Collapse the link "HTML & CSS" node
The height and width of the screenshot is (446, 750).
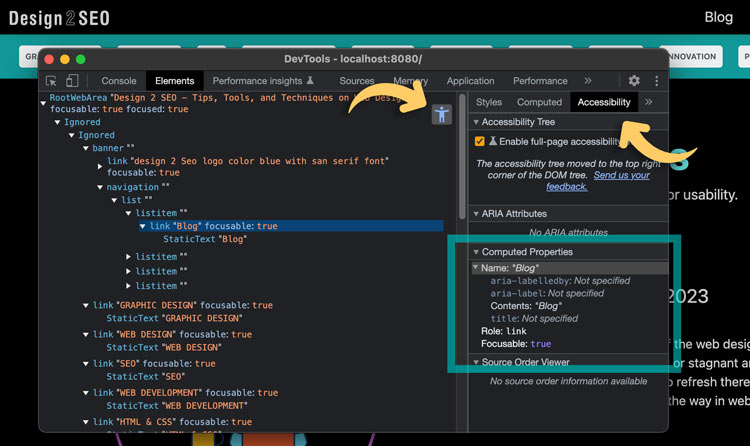click(x=86, y=422)
